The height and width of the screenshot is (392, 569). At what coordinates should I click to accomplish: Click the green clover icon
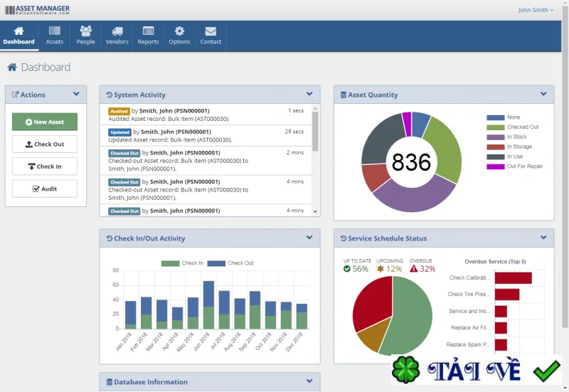point(405,370)
